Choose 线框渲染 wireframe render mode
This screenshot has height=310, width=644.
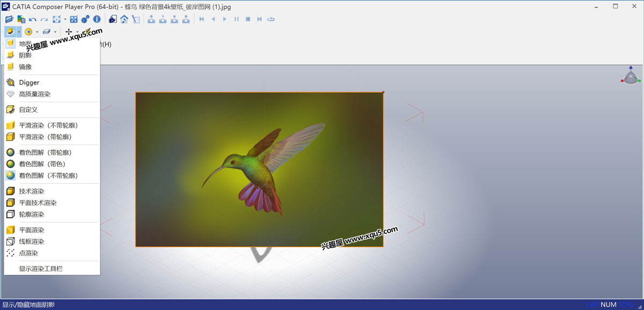pos(32,241)
